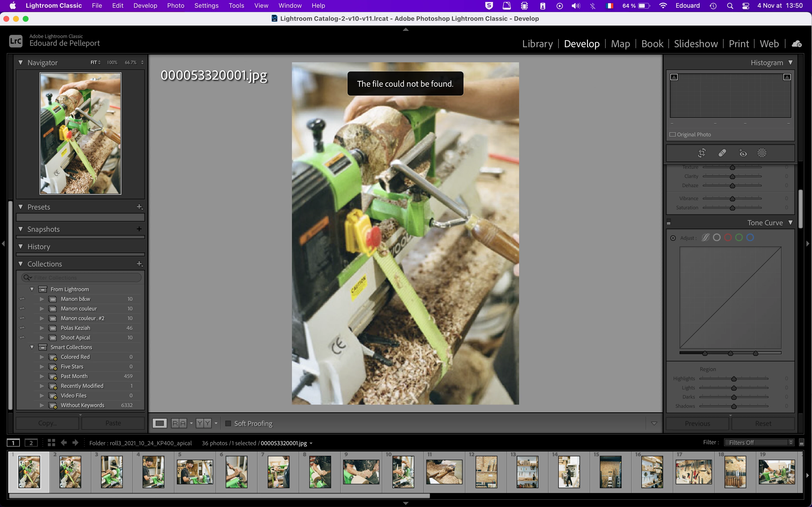812x507 pixels.
Task: Open the Masking tool icon
Action: point(762,153)
